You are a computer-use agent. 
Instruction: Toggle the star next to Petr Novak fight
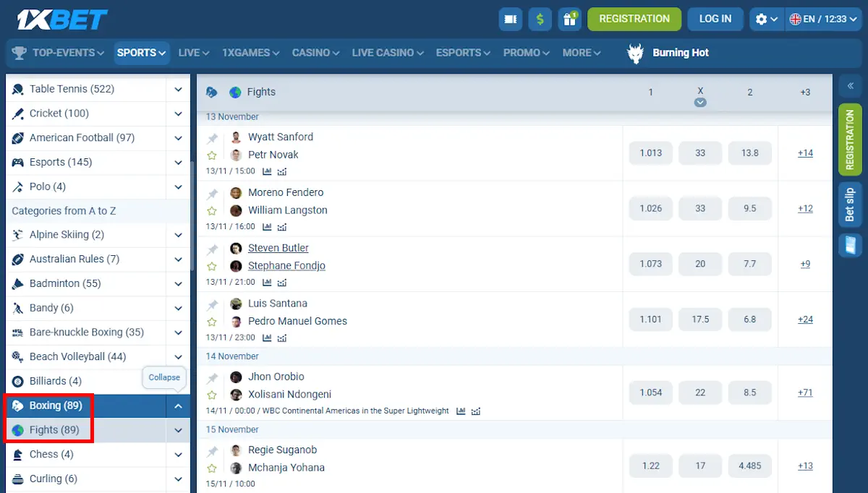[x=212, y=154]
